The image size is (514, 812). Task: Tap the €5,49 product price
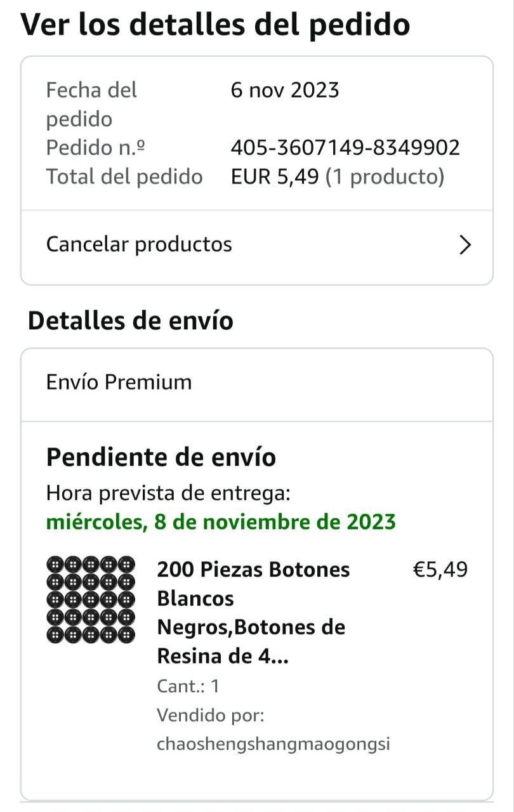440,570
